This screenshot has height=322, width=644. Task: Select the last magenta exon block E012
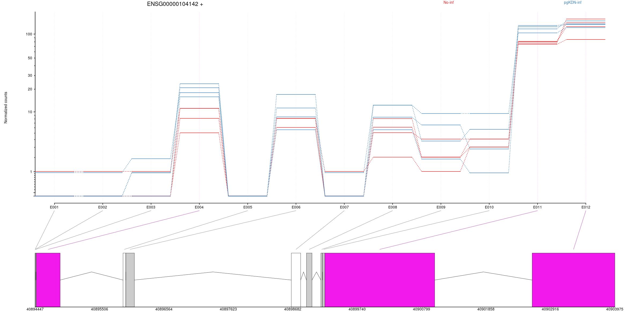point(573,280)
